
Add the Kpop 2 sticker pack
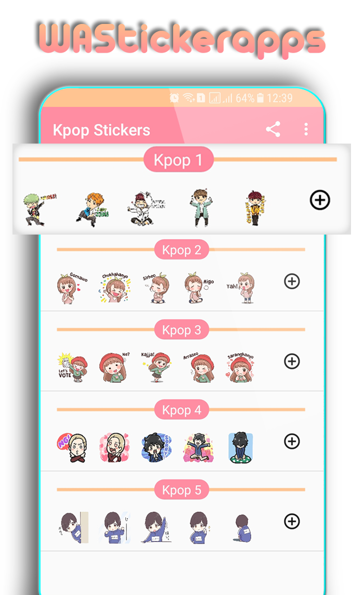(292, 281)
